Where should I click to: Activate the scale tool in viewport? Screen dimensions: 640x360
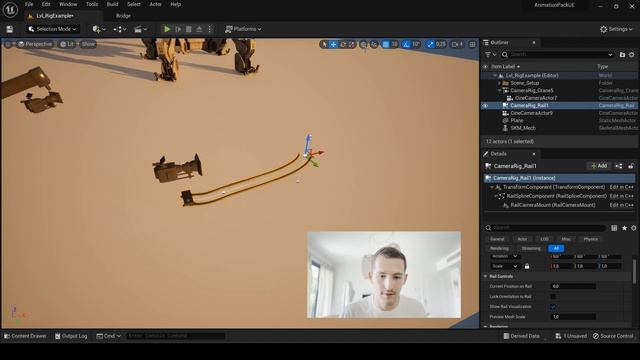(x=351, y=44)
